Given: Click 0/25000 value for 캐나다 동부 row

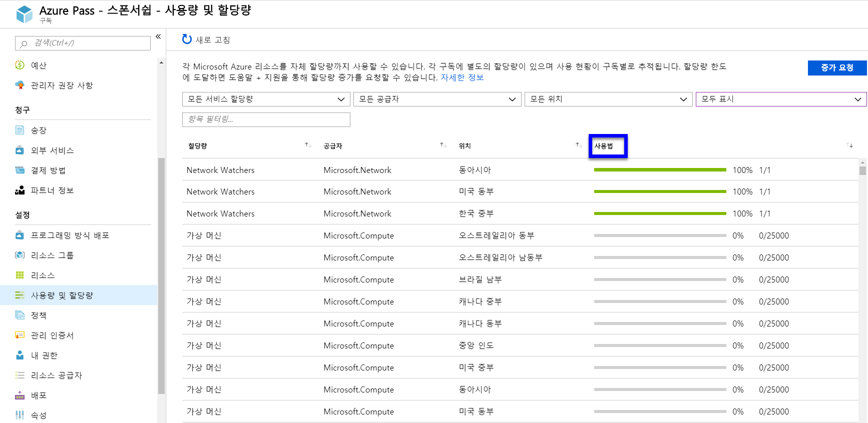Looking at the screenshot, I should point(773,323).
